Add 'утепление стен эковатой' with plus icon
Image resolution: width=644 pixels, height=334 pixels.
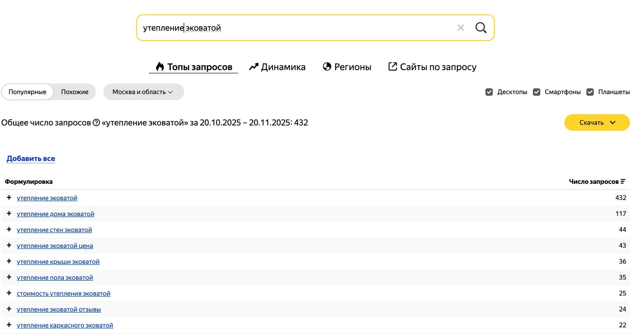point(9,230)
